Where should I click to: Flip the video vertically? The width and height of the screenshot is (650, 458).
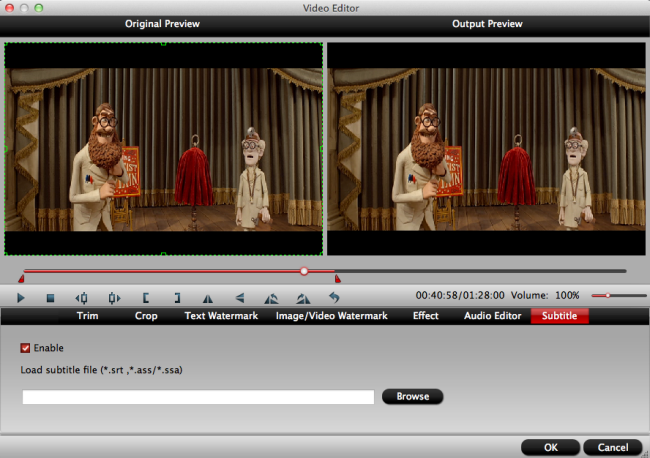point(240,298)
